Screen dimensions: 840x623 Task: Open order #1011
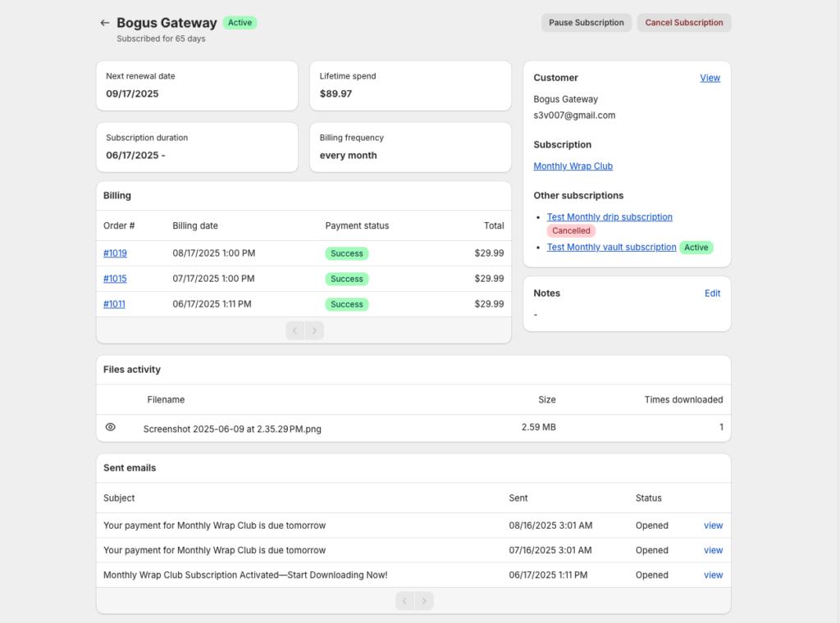pos(114,304)
